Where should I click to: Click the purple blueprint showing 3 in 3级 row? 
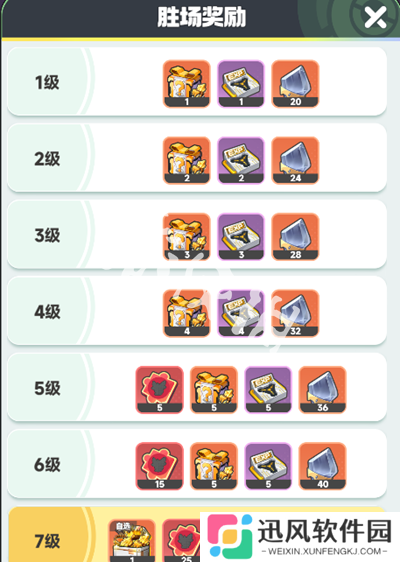241,237
